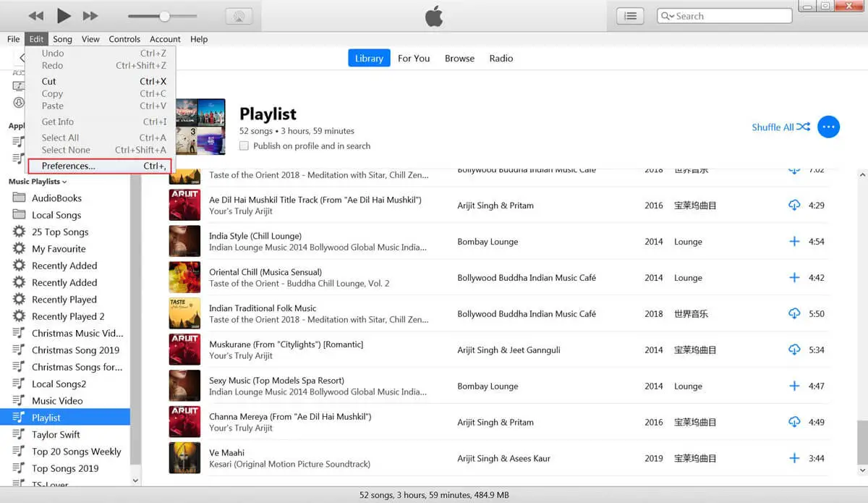
Task: Open the Help menu
Action: tap(199, 39)
